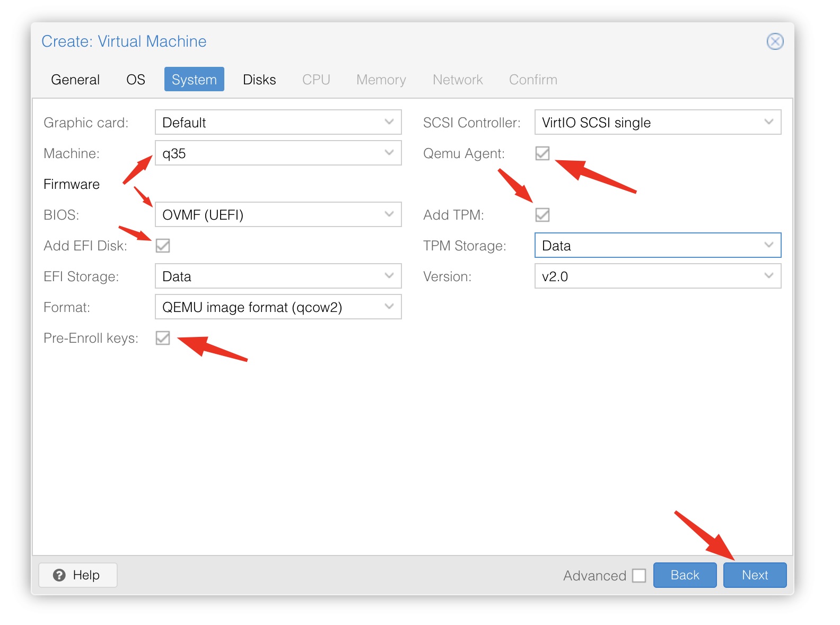Toggle the Qemu Agent checkbox
The height and width of the screenshot is (625, 840).
pos(542,153)
